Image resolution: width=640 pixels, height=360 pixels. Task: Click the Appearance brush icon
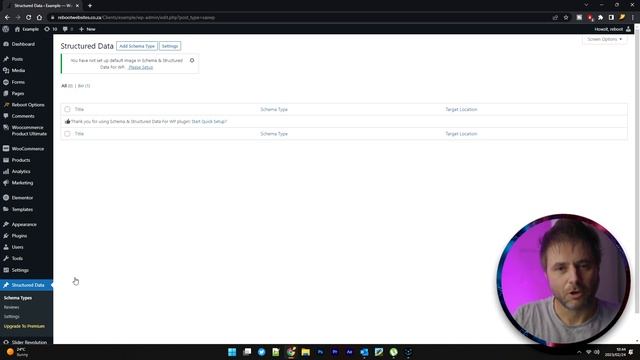6,224
